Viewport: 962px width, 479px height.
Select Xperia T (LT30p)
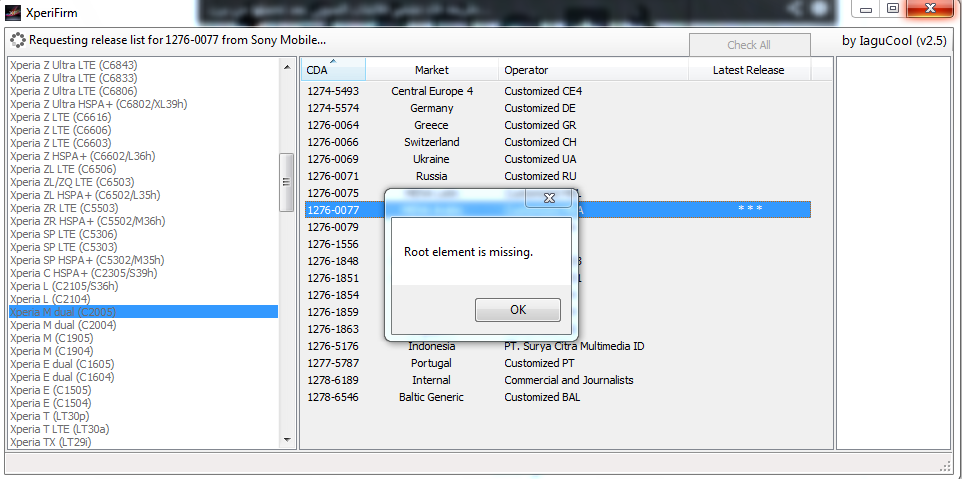pyautogui.click(x=144, y=416)
